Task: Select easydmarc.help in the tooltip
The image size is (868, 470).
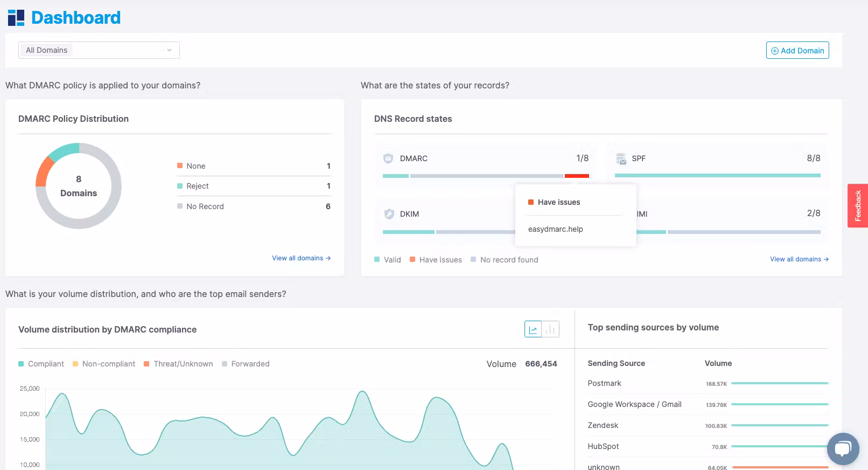Action: [x=556, y=229]
